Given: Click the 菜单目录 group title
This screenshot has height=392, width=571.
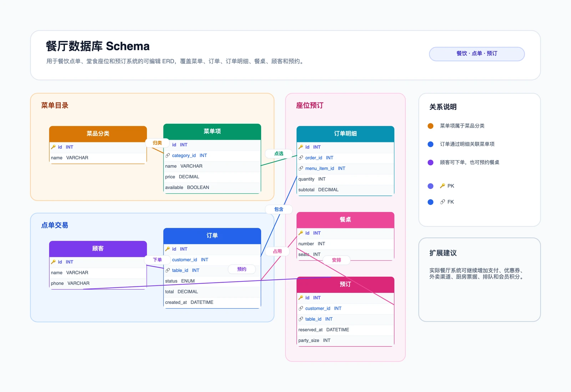Looking at the screenshot, I should tap(55, 105).
